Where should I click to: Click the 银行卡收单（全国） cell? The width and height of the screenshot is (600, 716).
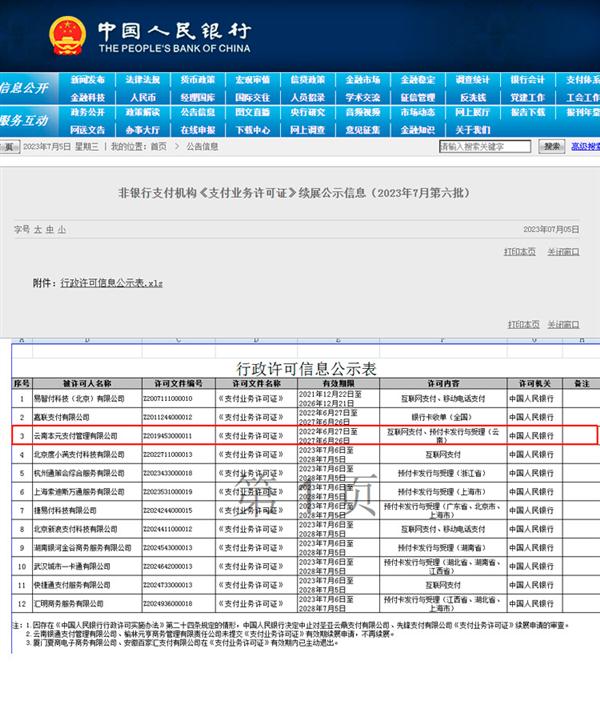(443, 417)
